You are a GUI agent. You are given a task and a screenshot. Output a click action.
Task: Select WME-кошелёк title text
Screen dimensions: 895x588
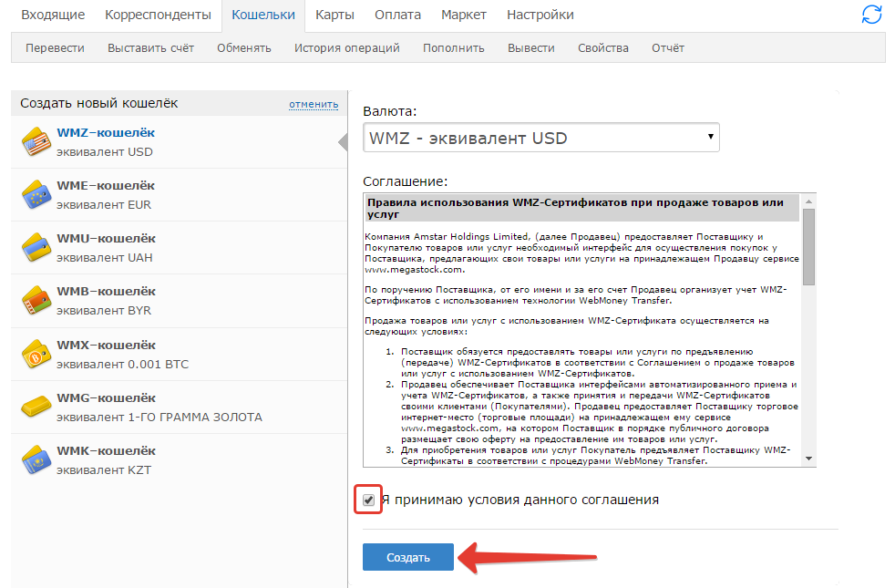pyautogui.click(x=106, y=186)
